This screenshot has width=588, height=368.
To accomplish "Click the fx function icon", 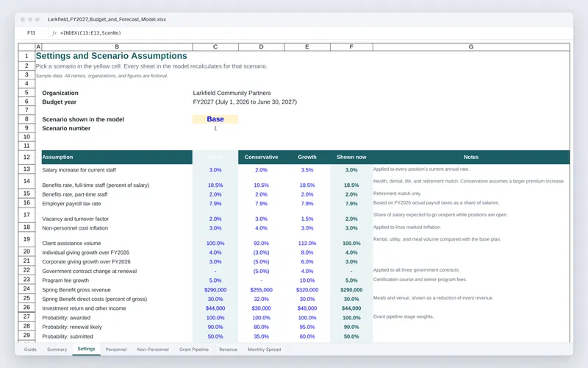I will click(54, 33).
